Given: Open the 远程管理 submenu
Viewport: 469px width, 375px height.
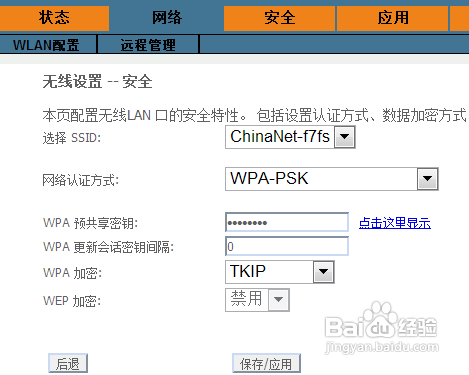Looking at the screenshot, I should point(148,45).
